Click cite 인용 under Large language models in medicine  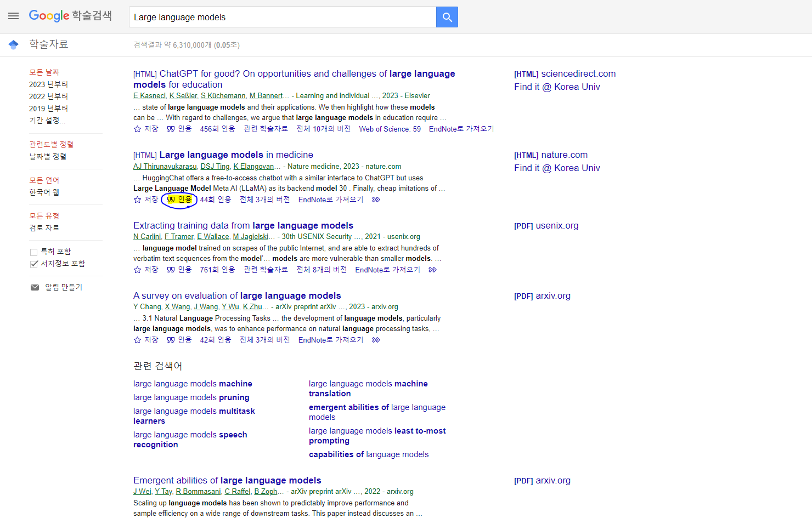[179, 200]
